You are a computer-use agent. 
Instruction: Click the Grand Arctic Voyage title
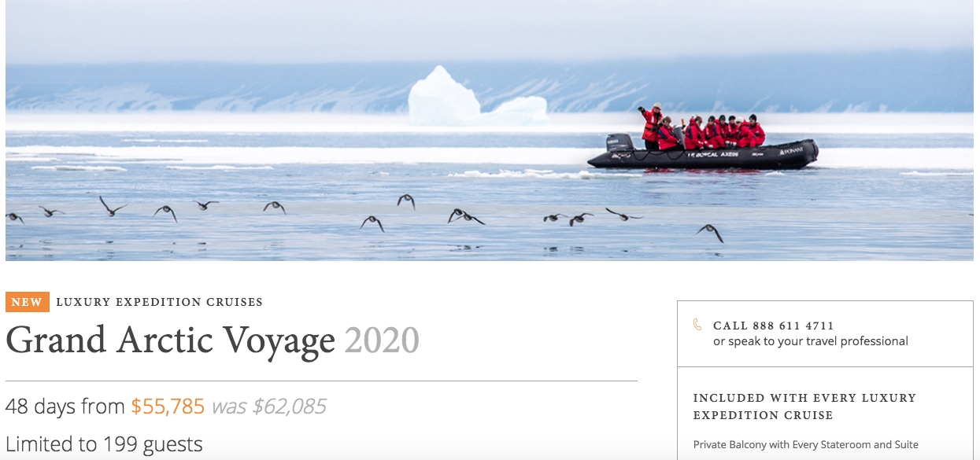171,341
